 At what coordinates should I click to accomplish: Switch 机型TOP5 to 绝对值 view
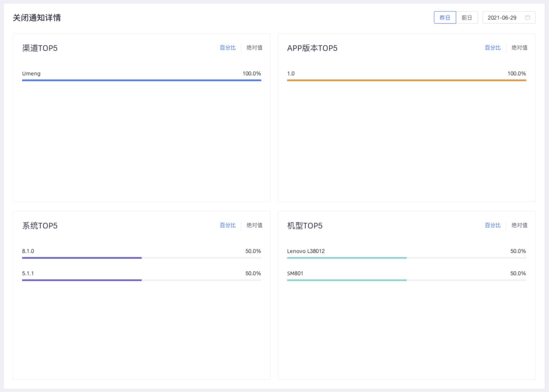519,225
